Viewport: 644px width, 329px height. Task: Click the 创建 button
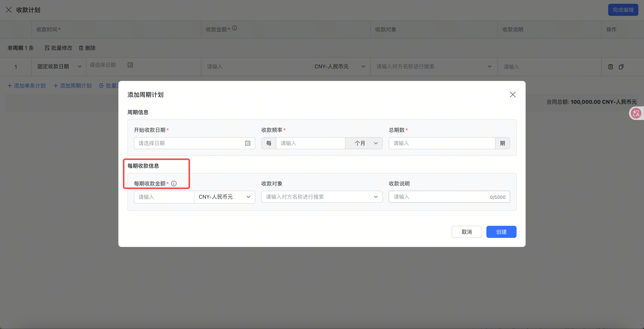pos(501,232)
